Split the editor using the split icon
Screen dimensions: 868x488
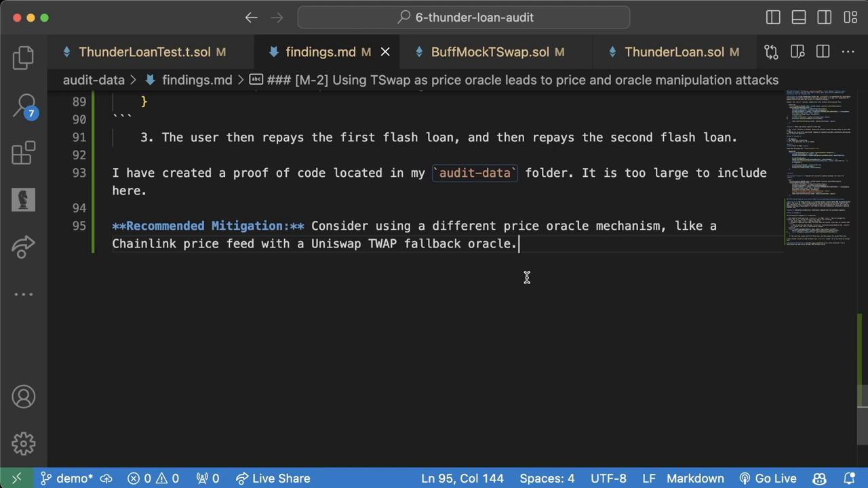(x=823, y=52)
